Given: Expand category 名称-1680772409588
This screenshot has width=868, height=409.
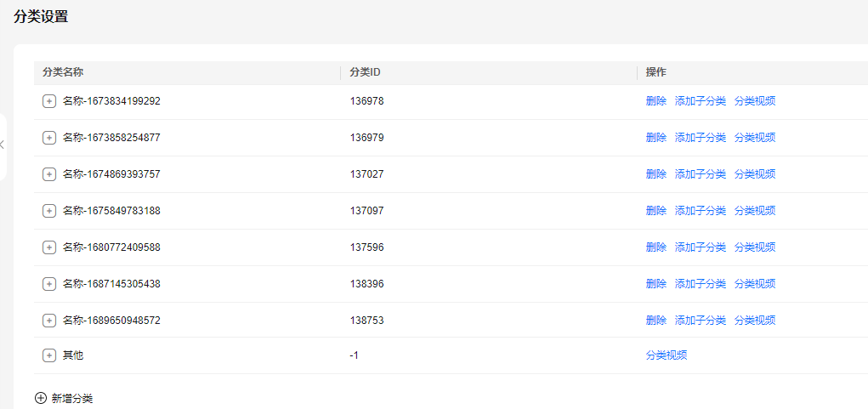Looking at the screenshot, I should click(49, 247).
